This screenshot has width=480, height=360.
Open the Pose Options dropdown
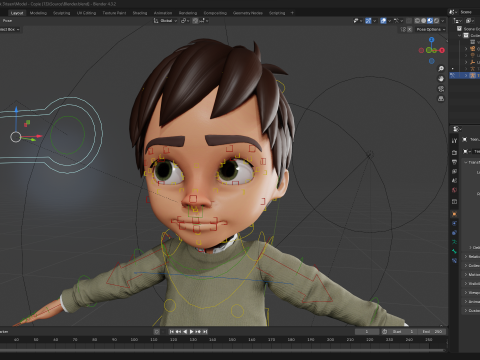pos(431,29)
